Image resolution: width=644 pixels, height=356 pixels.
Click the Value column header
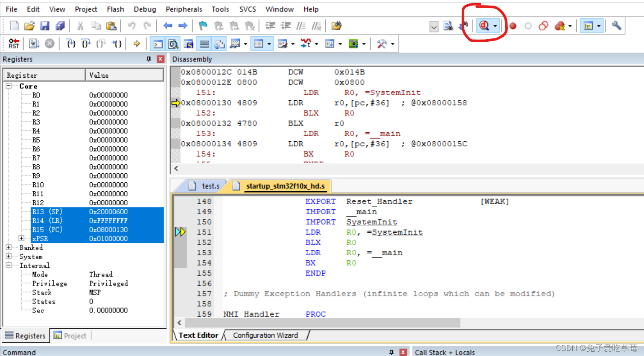pyautogui.click(x=124, y=75)
